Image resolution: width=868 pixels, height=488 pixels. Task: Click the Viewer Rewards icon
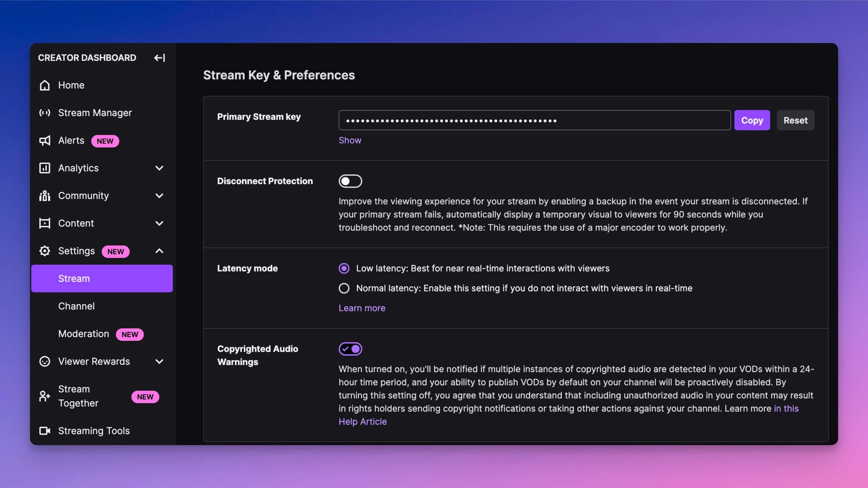pos(45,361)
